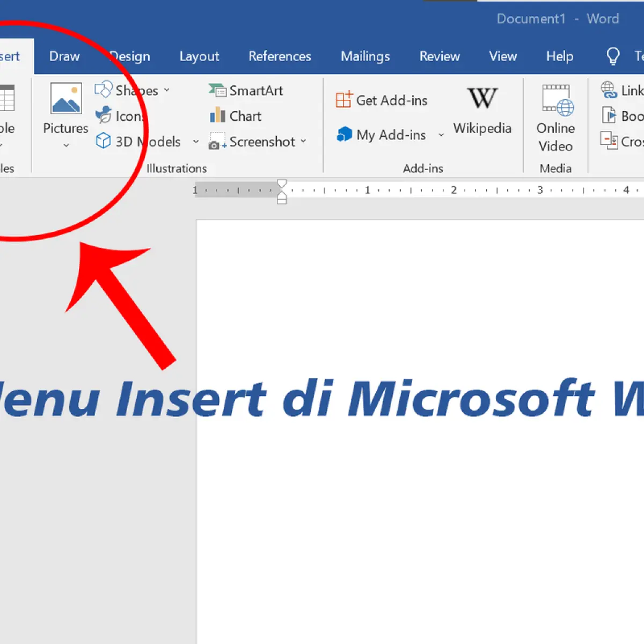Switch to the View tab

click(503, 56)
